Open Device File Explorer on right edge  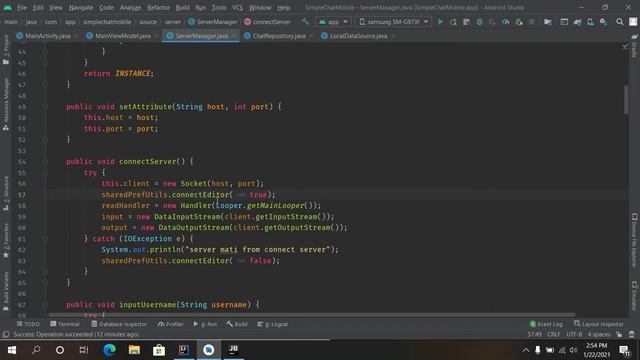tap(634, 241)
